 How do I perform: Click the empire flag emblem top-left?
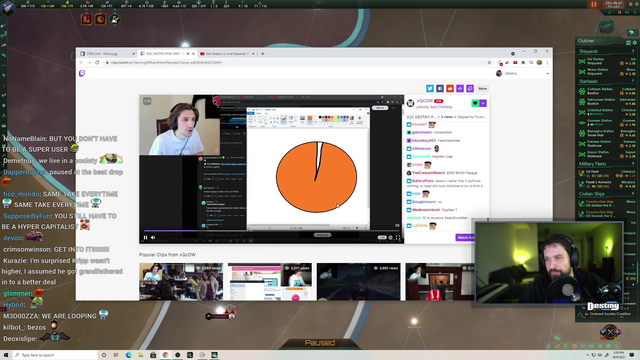click(x=8, y=8)
